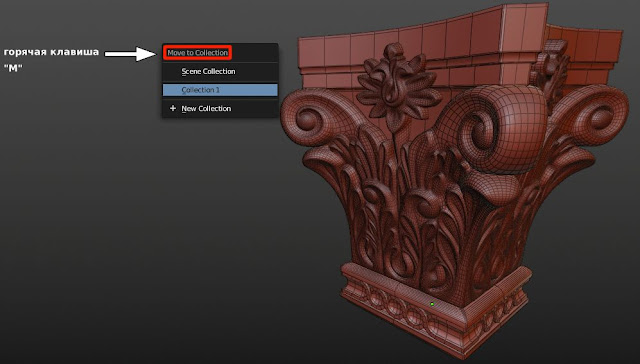640x364 pixels.
Task: Select the base molding with circular ornaments
Action: click(435, 310)
